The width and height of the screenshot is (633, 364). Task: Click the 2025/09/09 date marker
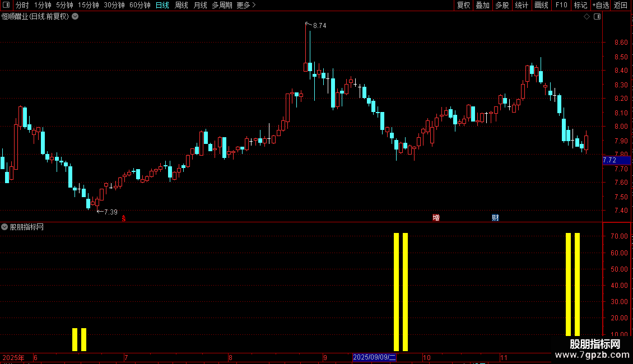click(x=374, y=357)
